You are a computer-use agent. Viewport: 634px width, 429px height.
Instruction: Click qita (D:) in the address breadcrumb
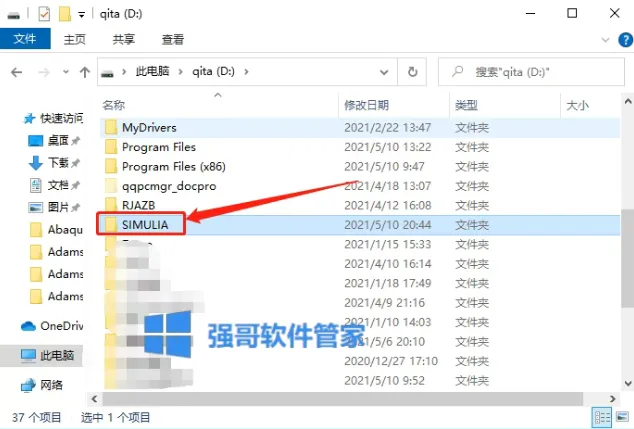click(x=213, y=72)
